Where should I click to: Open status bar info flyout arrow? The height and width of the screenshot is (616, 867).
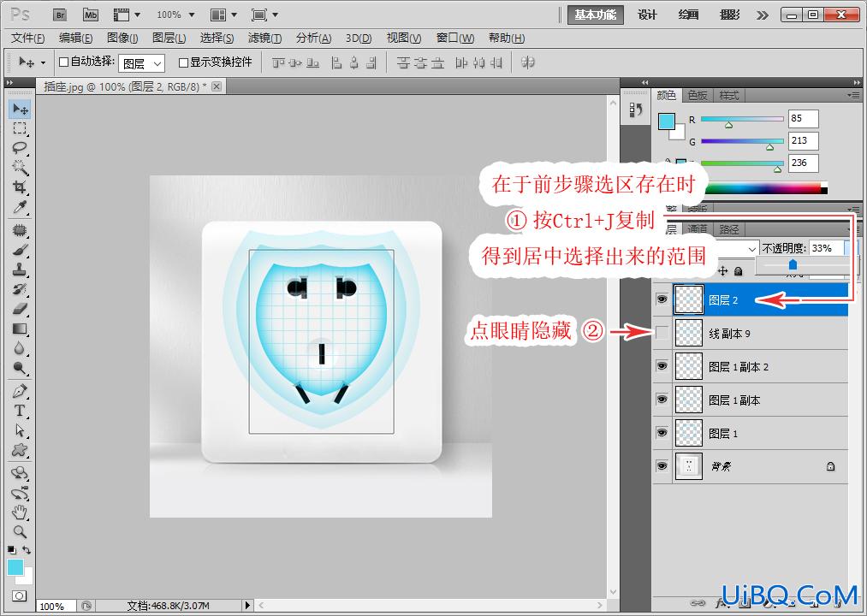247,606
